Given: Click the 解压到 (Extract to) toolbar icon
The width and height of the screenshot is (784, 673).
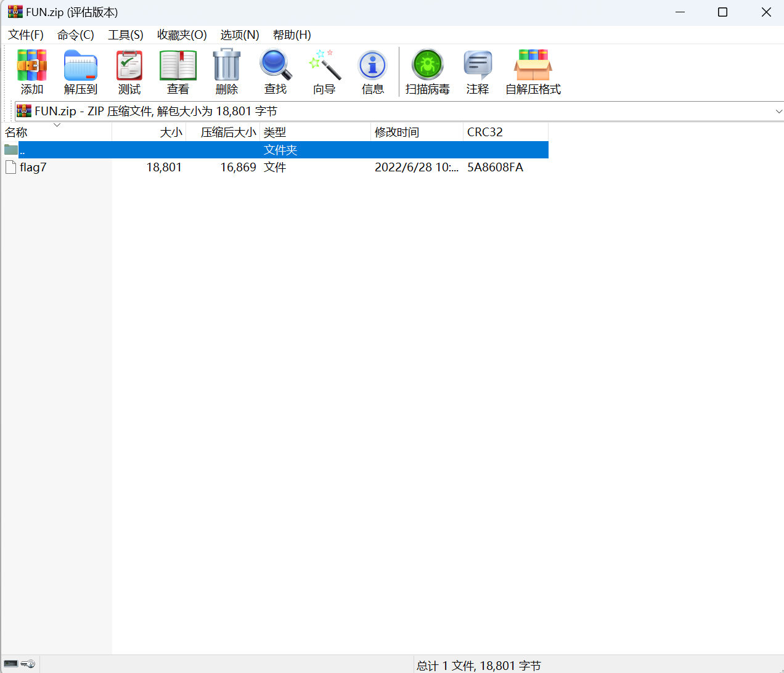Looking at the screenshot, I should 81,65.
